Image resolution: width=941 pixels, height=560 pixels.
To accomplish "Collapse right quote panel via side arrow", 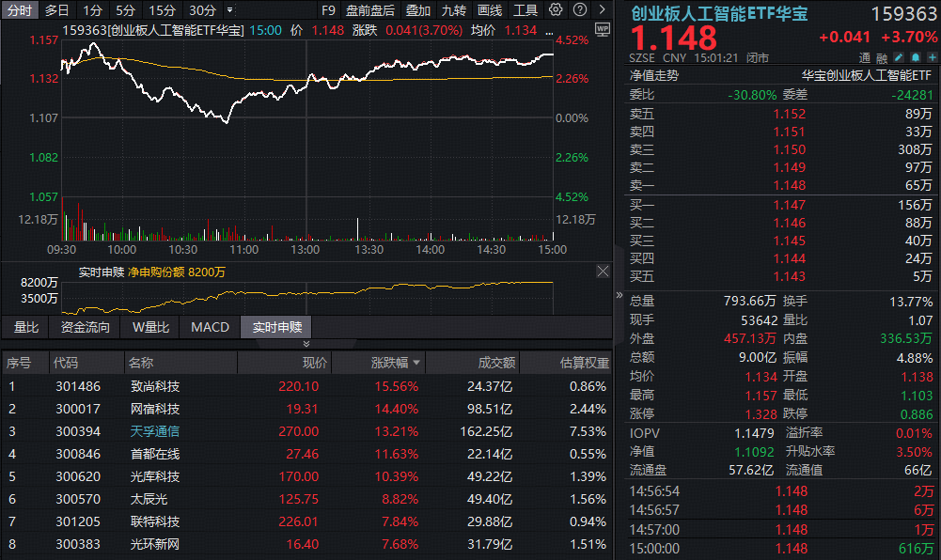I will coord(619,295).
